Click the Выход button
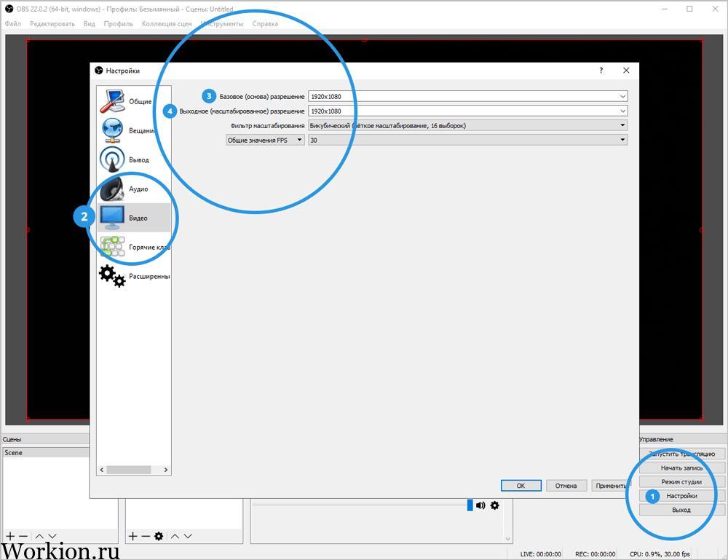This screenshot has width=728, height=560. 681,510
